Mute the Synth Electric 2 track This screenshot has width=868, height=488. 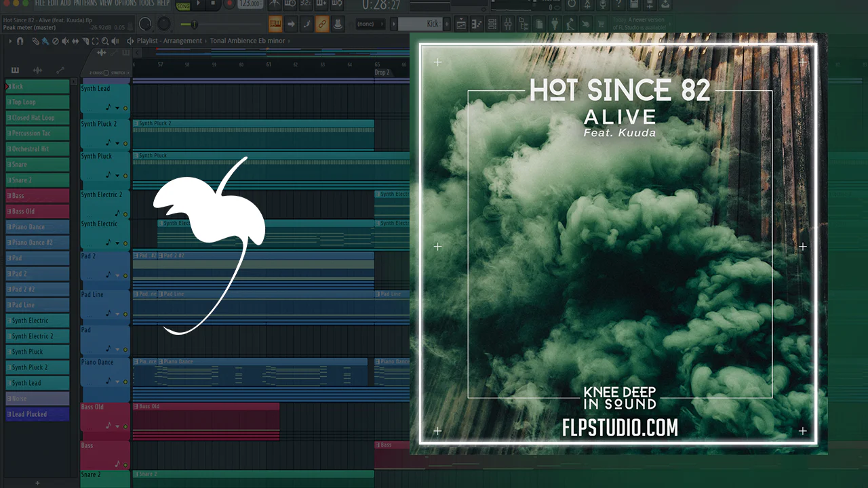click(x=125, y=214)
